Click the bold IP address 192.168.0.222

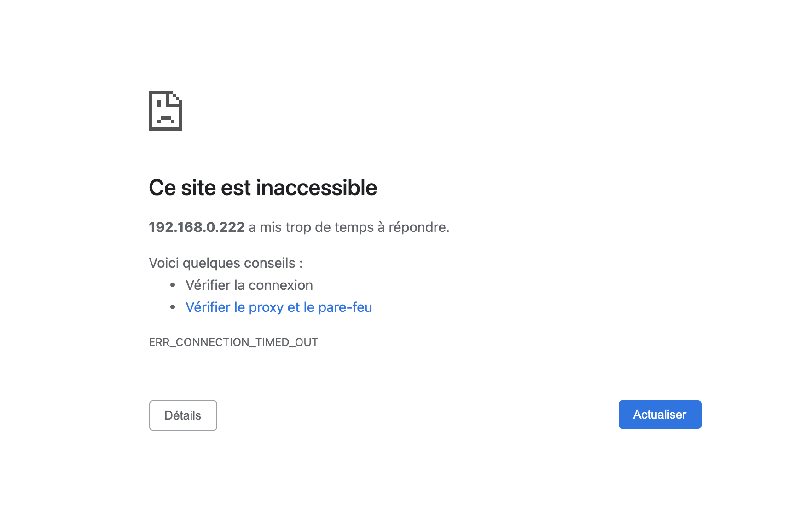pyautogui.click(x=197, y=227)
